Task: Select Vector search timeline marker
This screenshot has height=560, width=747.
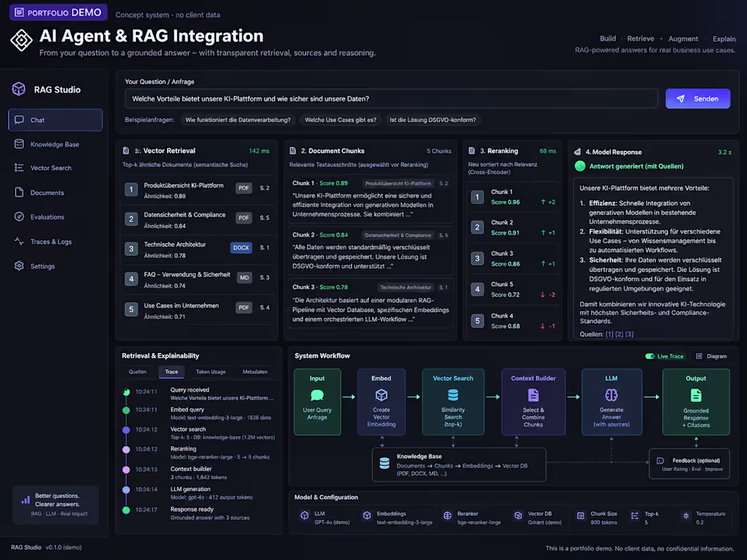Action: [126, 430]
